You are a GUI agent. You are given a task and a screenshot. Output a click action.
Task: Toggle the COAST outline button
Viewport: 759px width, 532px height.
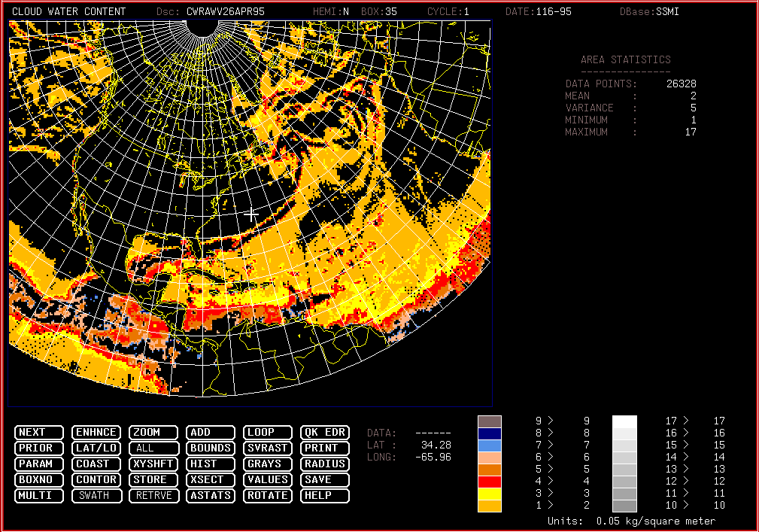pyautogui.click(x=96, y=464)
